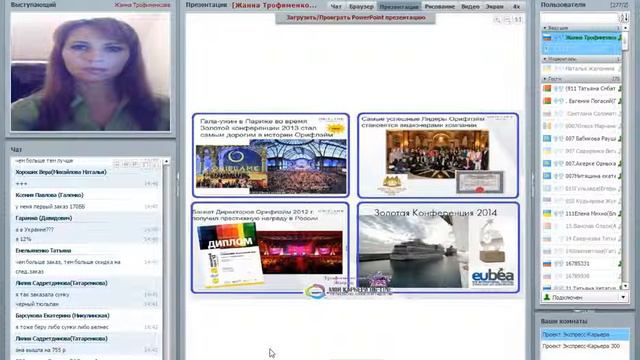
Task: Click flag icon next to 111Елена Михно
Action: 547,213
